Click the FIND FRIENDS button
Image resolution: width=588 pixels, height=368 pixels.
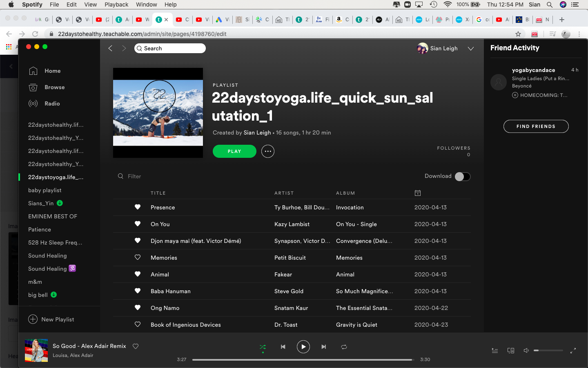tap(536, 126)
